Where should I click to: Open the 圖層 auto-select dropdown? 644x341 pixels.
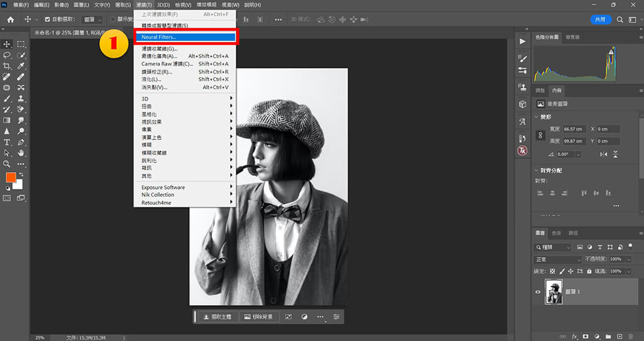point(92,19)
